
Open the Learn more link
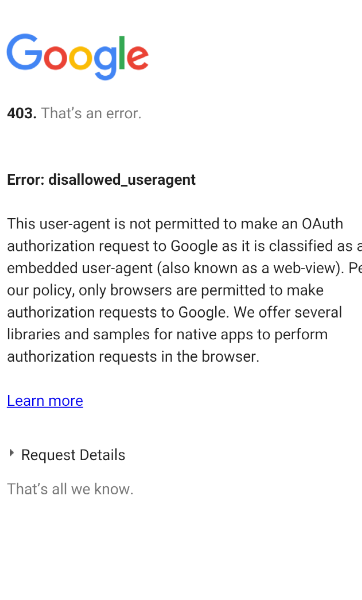tap(45, 401)
